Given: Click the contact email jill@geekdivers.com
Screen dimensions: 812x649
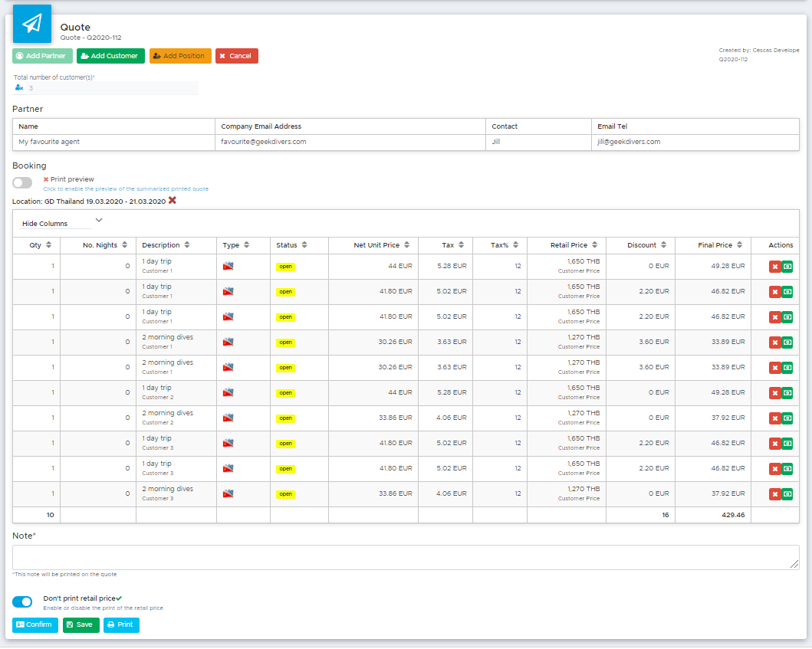Looking at the screenshot, I should pyautogui.click(x=629, y=142).
